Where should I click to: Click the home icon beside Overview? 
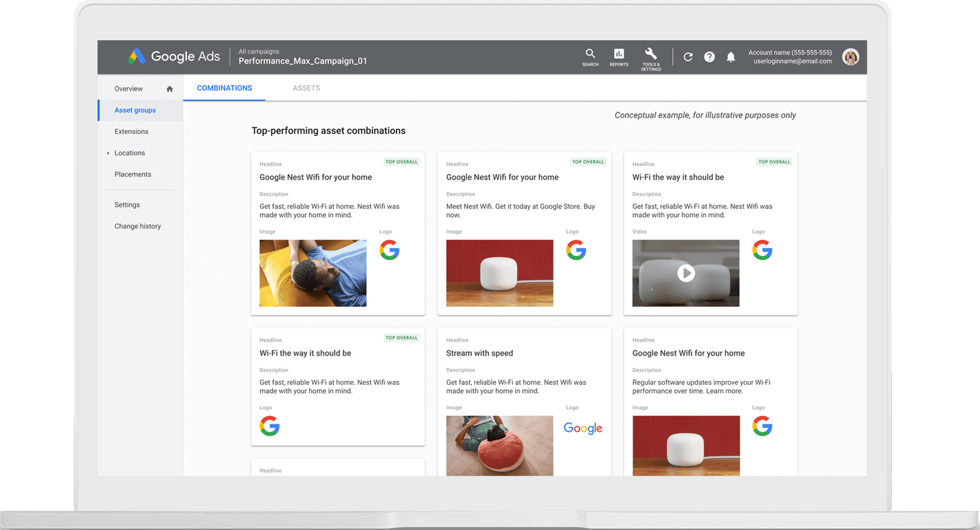[x=169, y=89]
